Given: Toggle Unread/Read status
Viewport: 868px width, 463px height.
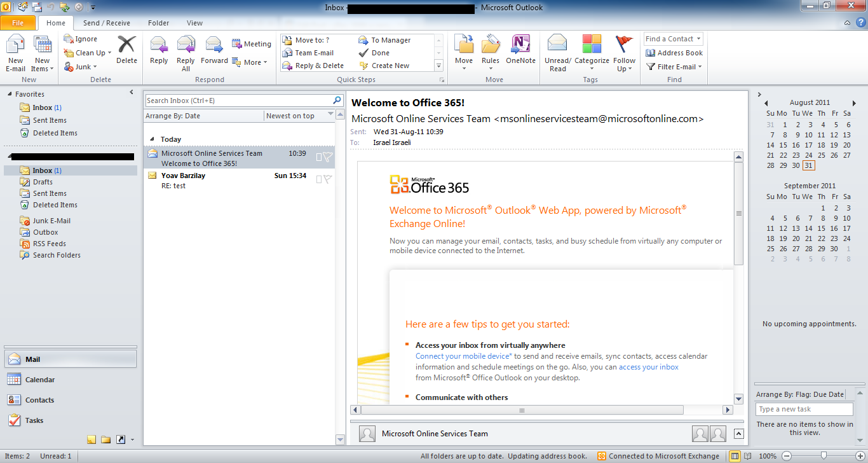Looking at the screenshot, I should [x=557, y=53].
